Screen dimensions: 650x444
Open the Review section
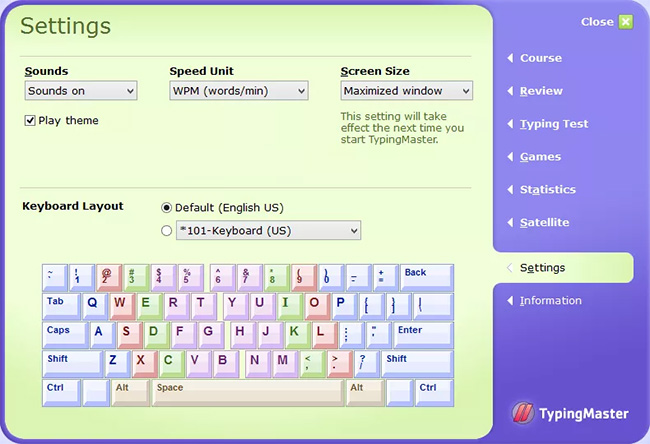(x=541, y=91)
